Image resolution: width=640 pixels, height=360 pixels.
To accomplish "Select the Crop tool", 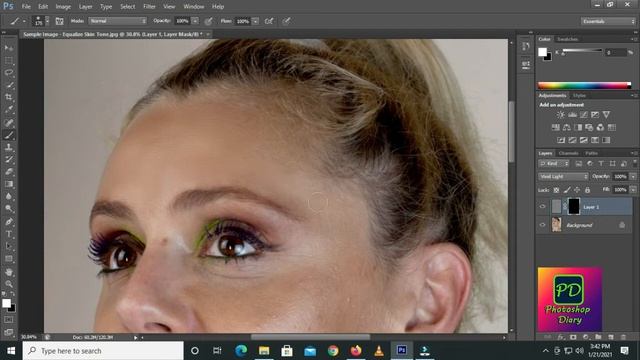I will coord(9,97).
